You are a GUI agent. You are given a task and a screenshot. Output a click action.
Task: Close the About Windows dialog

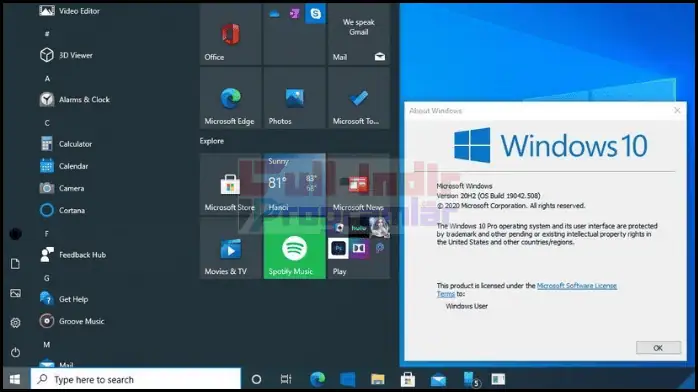(x=677, y=110)
